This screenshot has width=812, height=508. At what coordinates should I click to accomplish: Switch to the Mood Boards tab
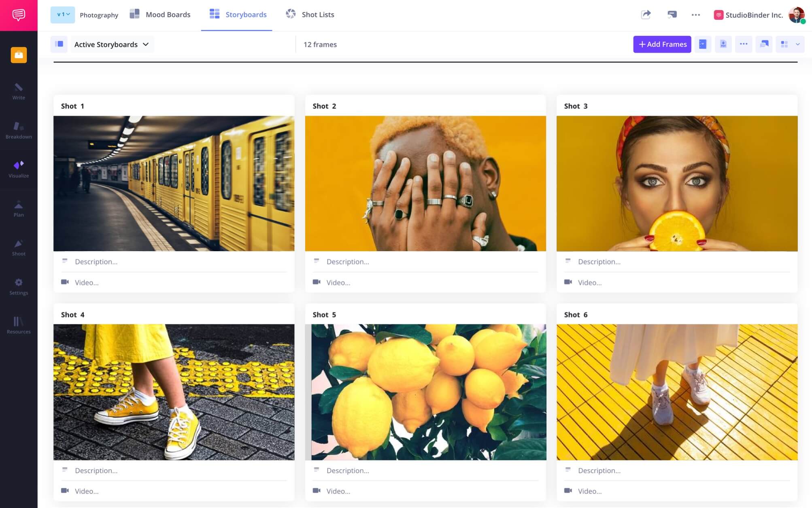[x=160, y=15]
